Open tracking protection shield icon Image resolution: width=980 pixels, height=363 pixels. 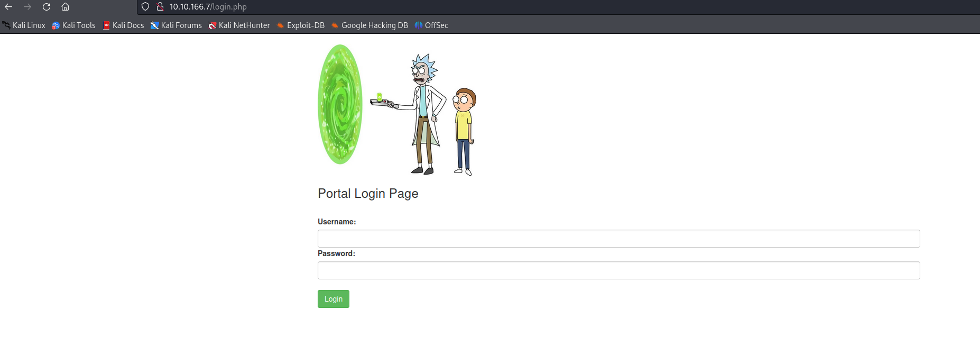tap(145, 7)
